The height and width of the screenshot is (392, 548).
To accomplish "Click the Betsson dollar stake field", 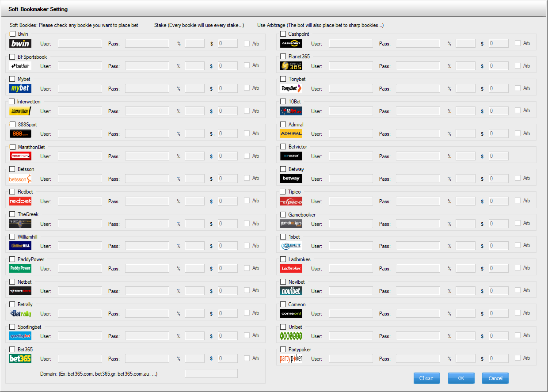I will (x=228, y=179).
